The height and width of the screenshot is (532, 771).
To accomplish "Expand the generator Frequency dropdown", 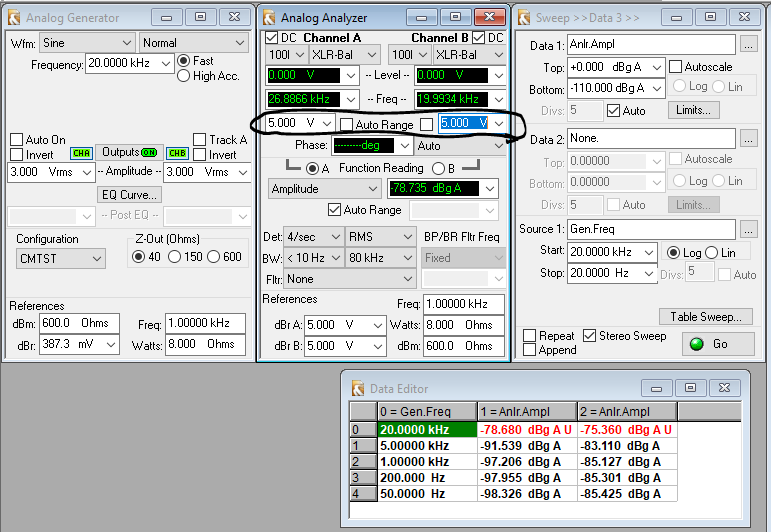I will 166,63.
